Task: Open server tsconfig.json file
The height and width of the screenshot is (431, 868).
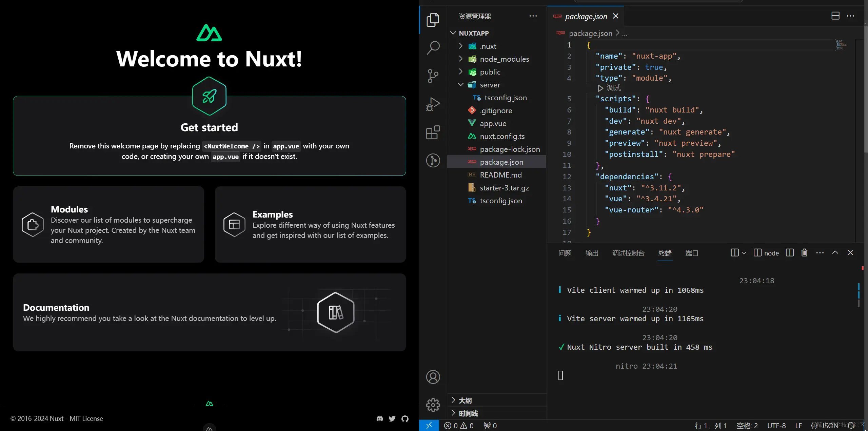Action: (x=497, y=98)
